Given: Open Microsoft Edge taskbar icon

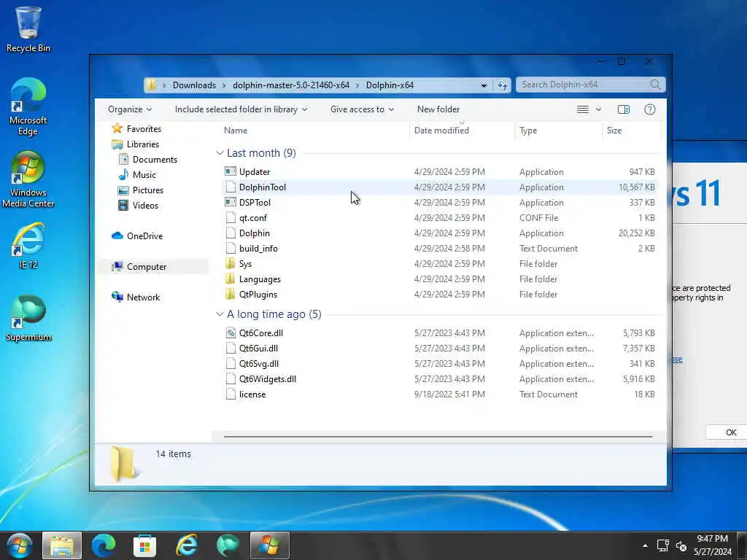Looking at the screenshot, I should coord(104,545).
